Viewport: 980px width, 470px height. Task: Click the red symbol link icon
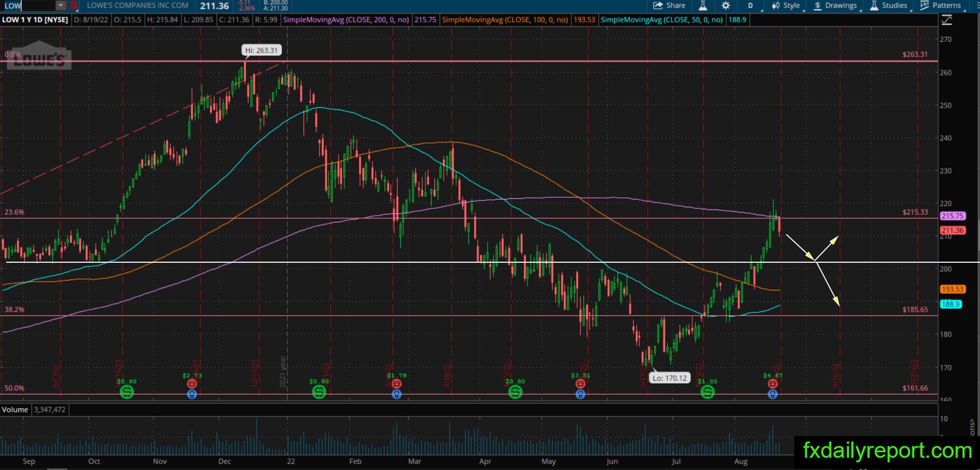tap(74, 6)
